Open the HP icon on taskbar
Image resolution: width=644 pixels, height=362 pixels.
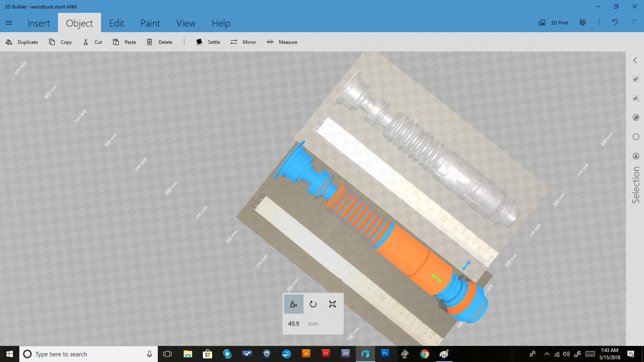(267, 354)
